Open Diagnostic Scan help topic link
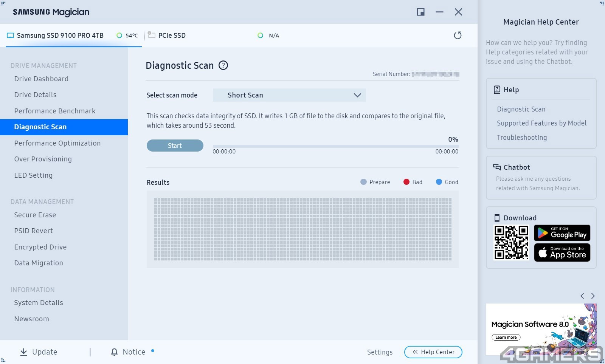The image size is (605, 364). point(521,109)
